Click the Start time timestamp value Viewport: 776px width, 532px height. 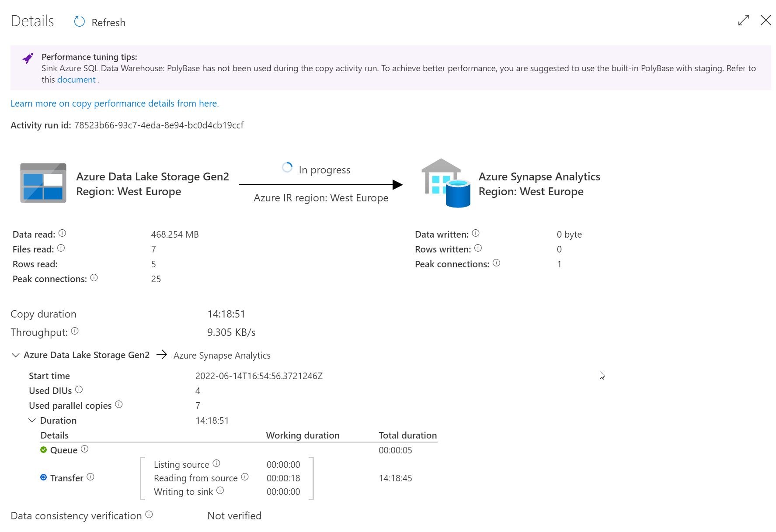click(x=259, y=376)
